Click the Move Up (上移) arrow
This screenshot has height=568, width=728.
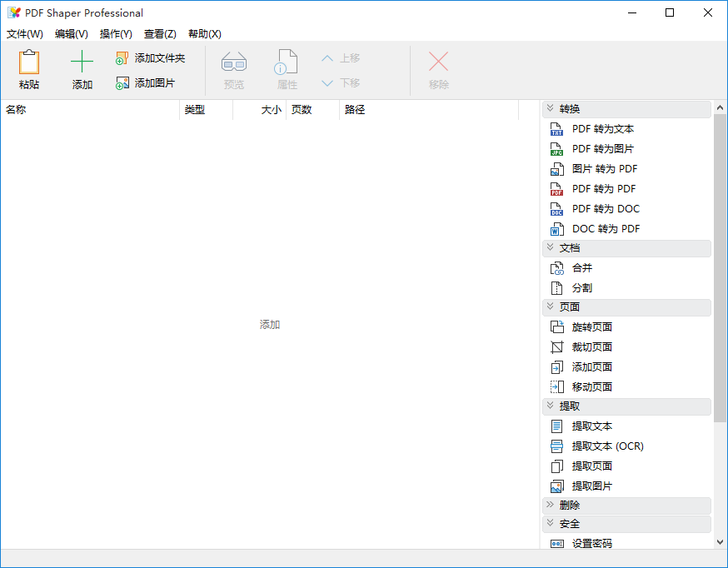click(327, 58)
